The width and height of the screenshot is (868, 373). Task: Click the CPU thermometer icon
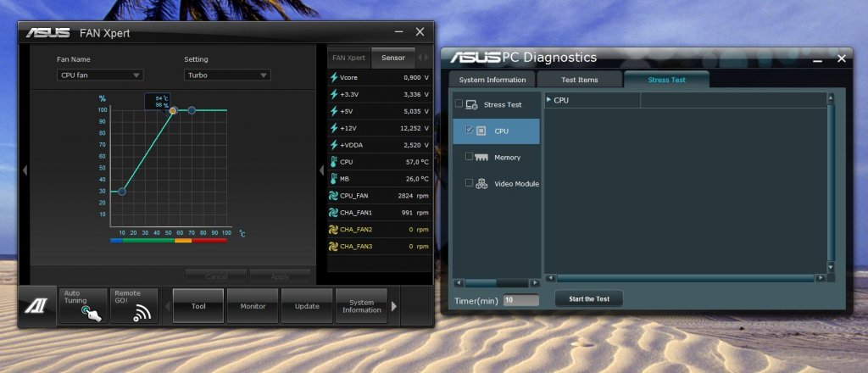click(333, 162)
